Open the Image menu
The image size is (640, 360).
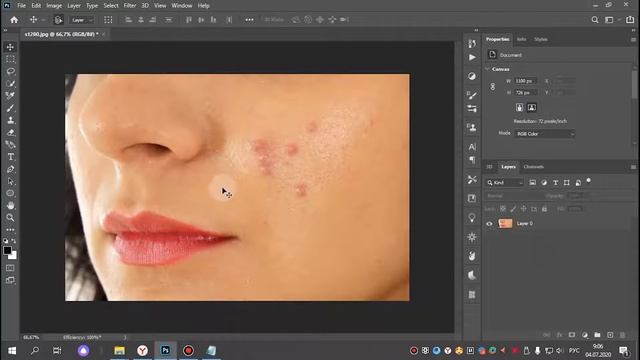pos(54,6)
